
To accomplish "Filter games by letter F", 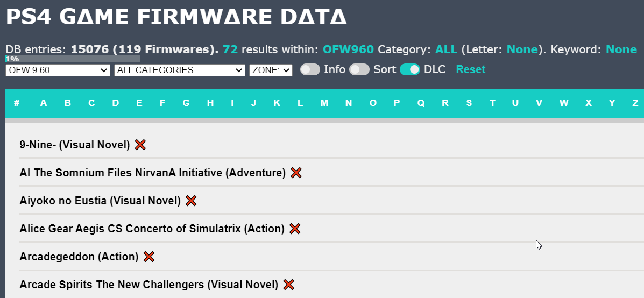I will pyautogui.click(x=162, y=103).
